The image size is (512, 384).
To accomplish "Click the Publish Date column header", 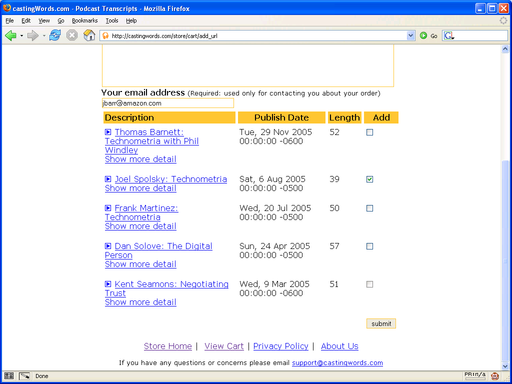I will 281,118.
